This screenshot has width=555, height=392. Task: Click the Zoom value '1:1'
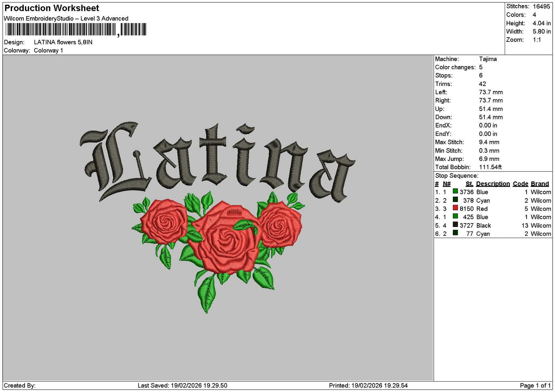coord(537,40)
